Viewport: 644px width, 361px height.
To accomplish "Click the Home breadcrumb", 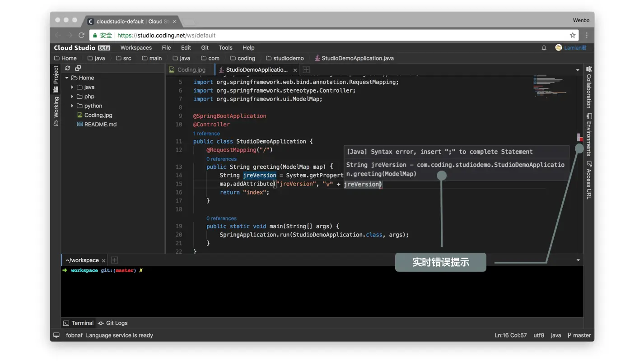I will pos(65,58).
